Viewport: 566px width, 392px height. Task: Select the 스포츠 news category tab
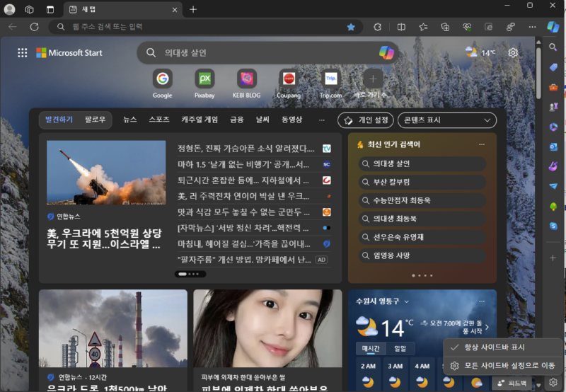click(158, 120)
